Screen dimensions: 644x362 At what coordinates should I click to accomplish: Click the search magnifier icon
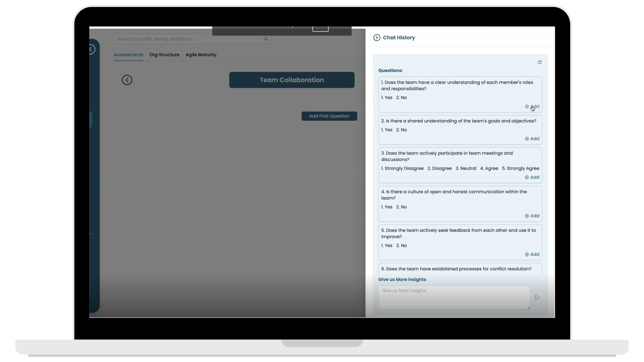coord(266,39)
